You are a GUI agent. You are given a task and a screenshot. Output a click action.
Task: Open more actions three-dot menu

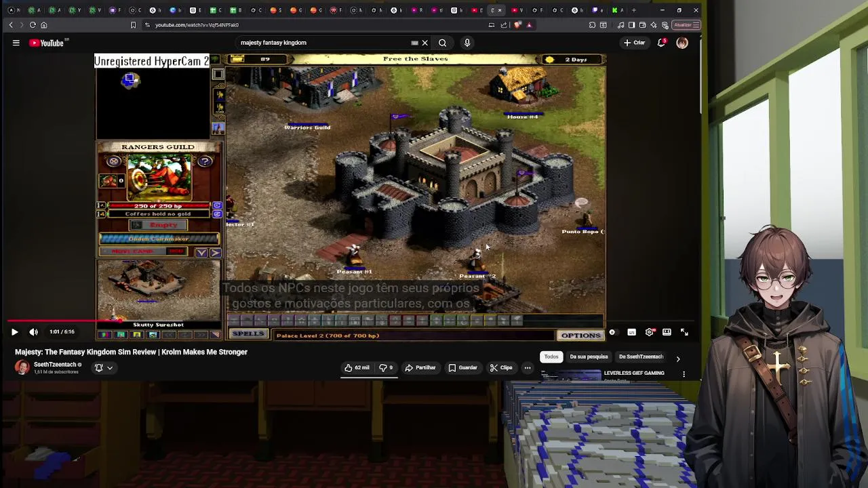(x=528, y=368)
